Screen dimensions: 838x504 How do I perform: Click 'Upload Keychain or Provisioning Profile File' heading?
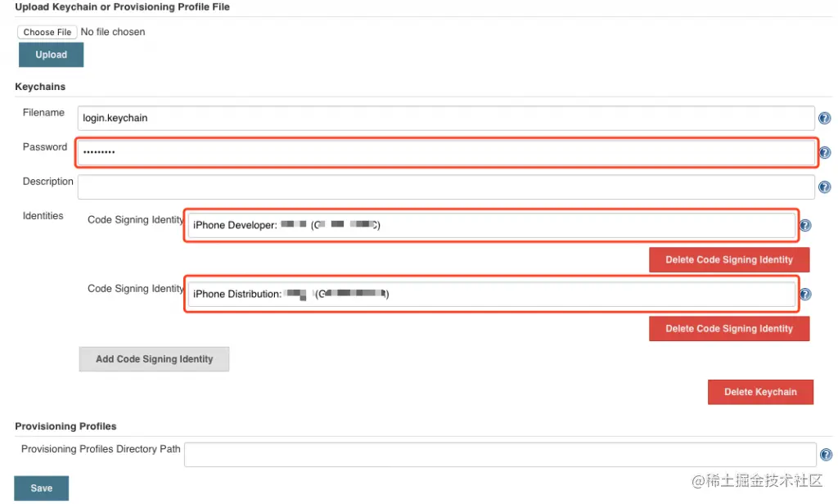(x=123, y=7)
